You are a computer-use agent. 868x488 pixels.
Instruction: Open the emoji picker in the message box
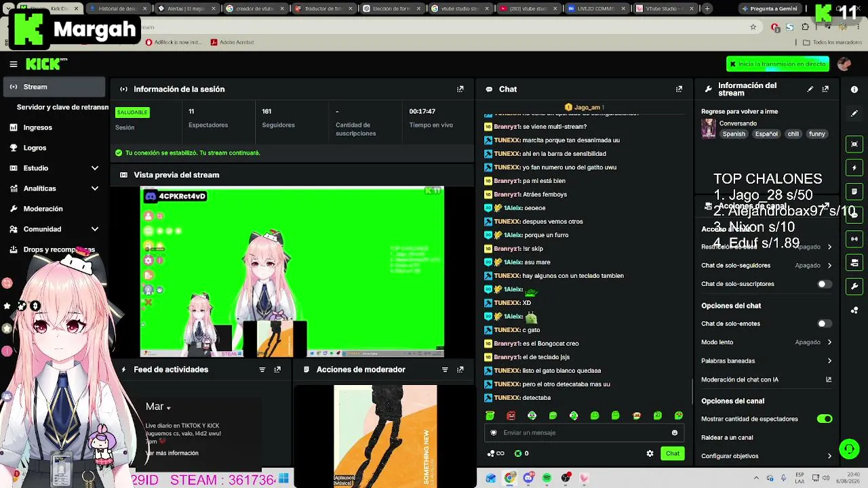(x=674, y=432)
